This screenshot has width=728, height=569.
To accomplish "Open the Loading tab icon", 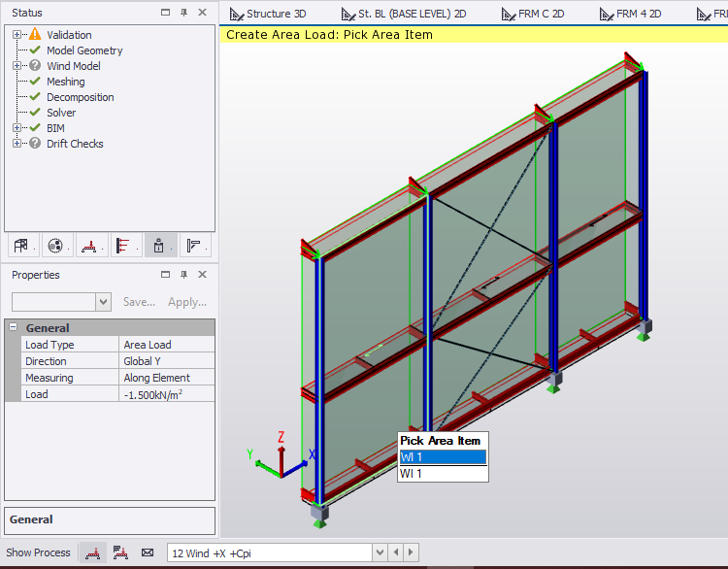I will tap(89, 246).
